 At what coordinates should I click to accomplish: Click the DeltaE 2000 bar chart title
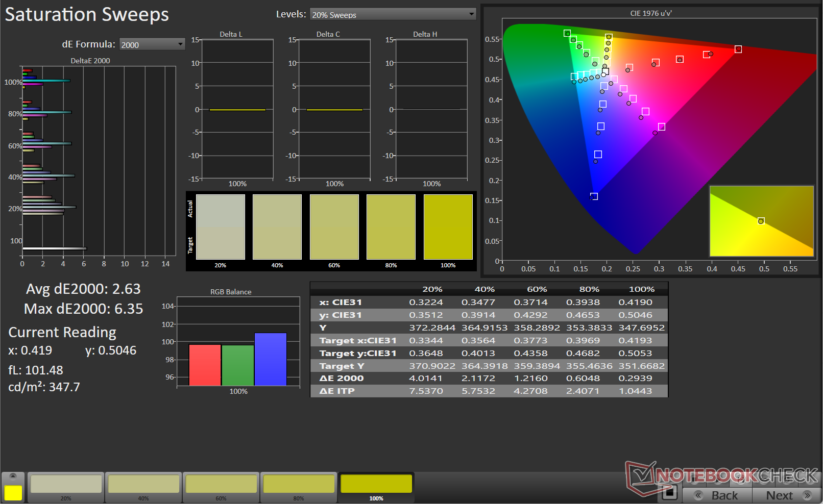click(90, 61)
